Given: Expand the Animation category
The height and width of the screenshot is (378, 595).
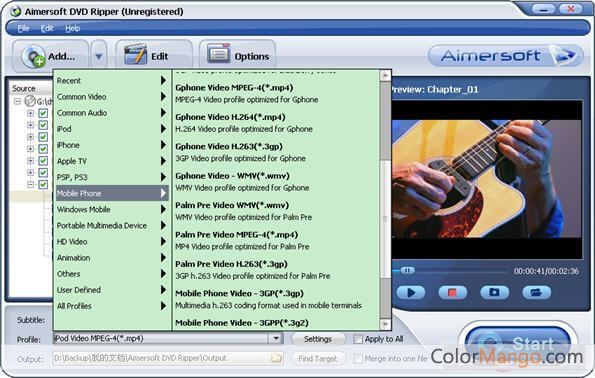Looking at the screenshot, I should pos(112,258).
